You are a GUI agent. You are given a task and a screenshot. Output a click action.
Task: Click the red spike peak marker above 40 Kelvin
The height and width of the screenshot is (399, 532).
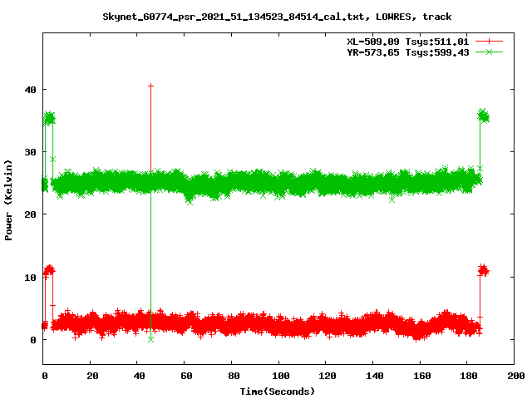(150, 86)
